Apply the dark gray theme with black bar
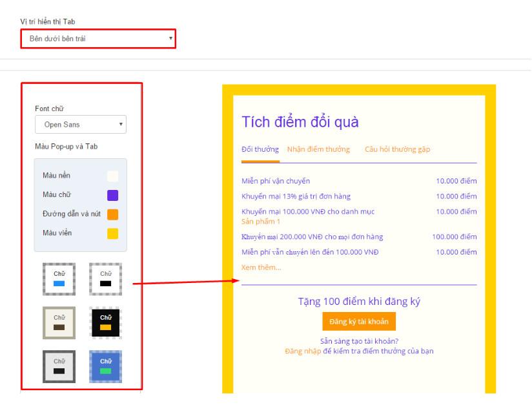This screenshot has height=407, width=532. coord(59,366)
